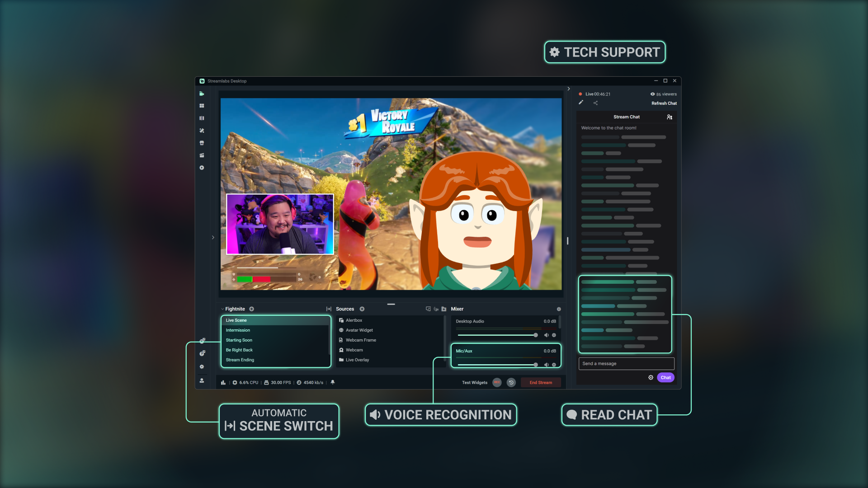Open the Themes grid icon in the sidebar
This screenshot has height=488, width=868.
click(x=202, y=106)
